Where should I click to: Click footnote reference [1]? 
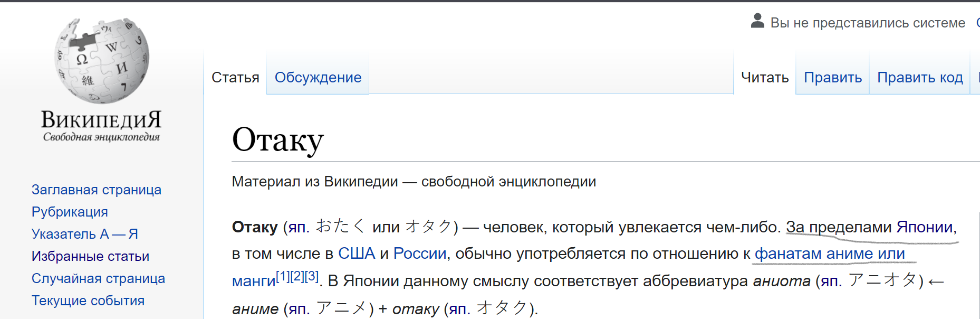coord(283,276)
